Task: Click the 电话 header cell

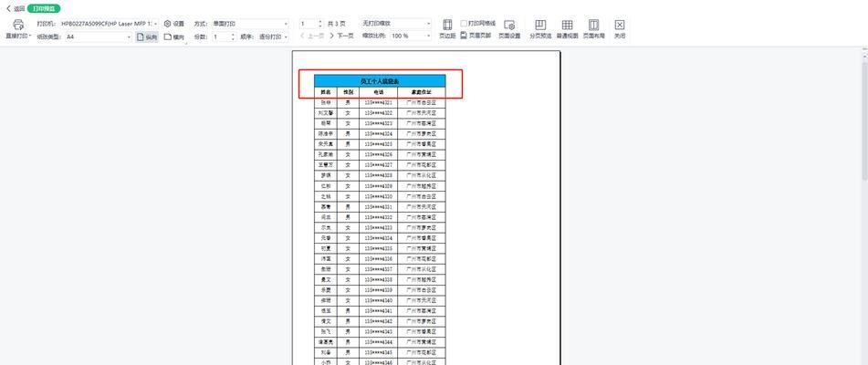Action: click(378, 92)
